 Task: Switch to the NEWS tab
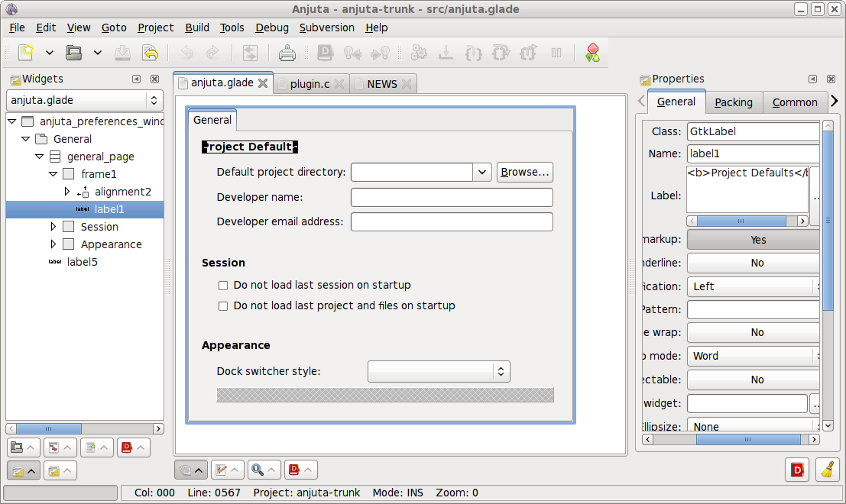pos(382,84)
